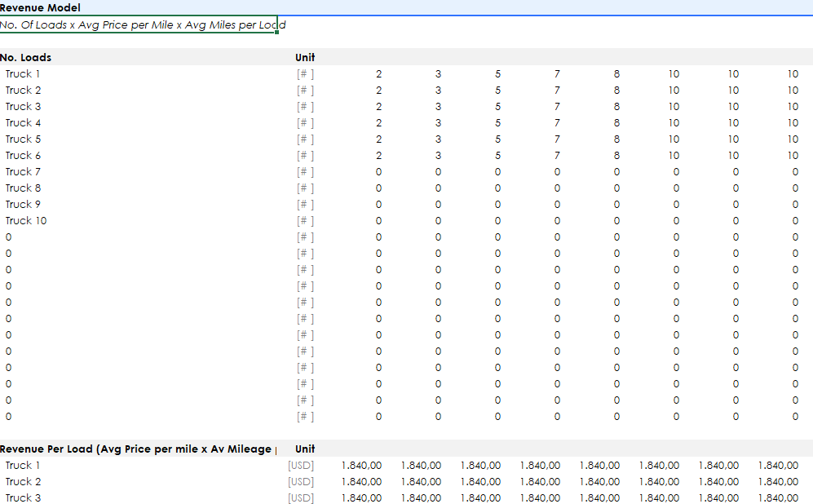Select Truck 4's first load value of 2
This screenshot has width=813, height=504.
tap(378, 122)
